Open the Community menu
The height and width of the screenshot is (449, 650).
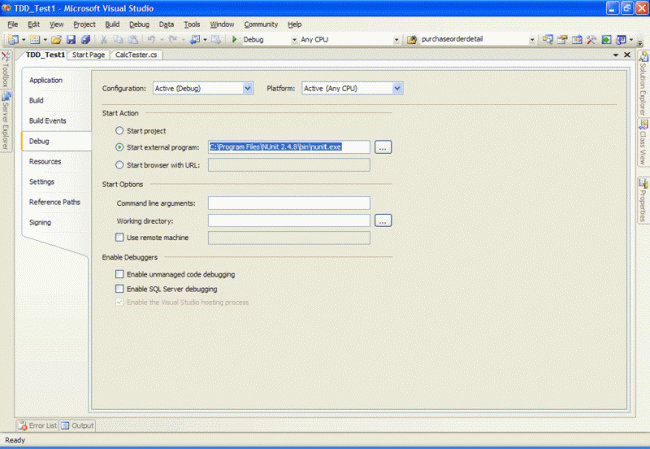261,24
